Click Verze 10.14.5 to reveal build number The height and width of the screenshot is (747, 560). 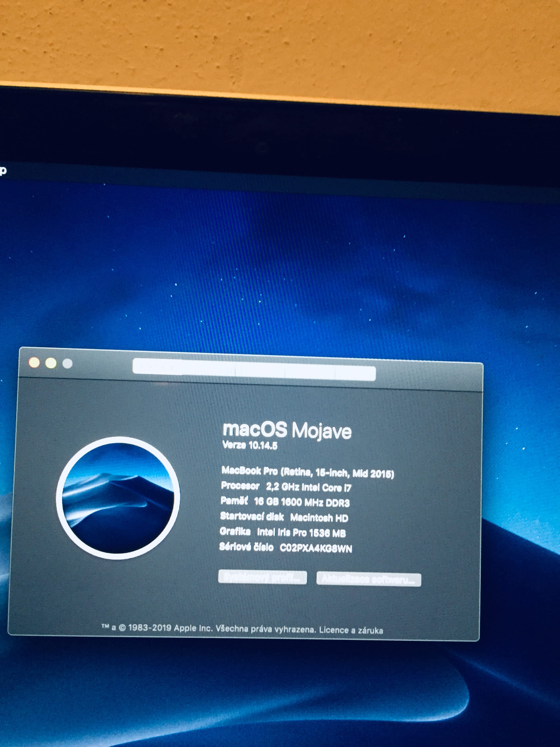[x=250, y=445]
